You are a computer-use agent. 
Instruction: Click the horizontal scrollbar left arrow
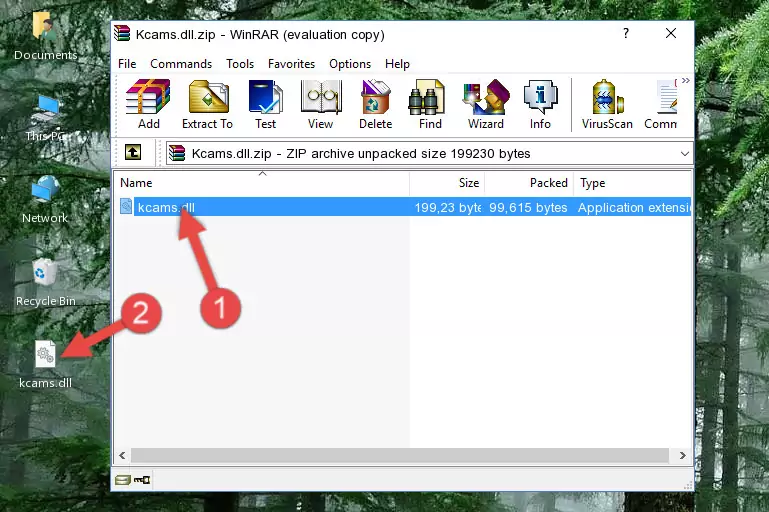point(122,456)
